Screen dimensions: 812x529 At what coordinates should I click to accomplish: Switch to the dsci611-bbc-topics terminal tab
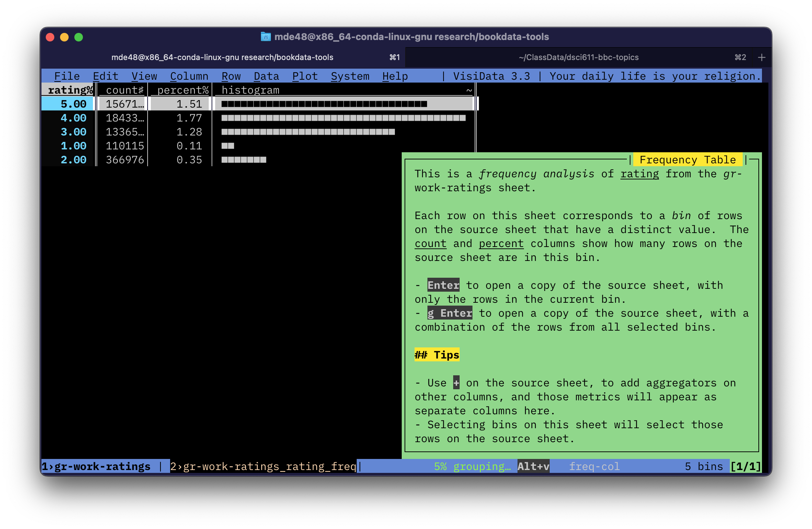(x=578, y=57)
